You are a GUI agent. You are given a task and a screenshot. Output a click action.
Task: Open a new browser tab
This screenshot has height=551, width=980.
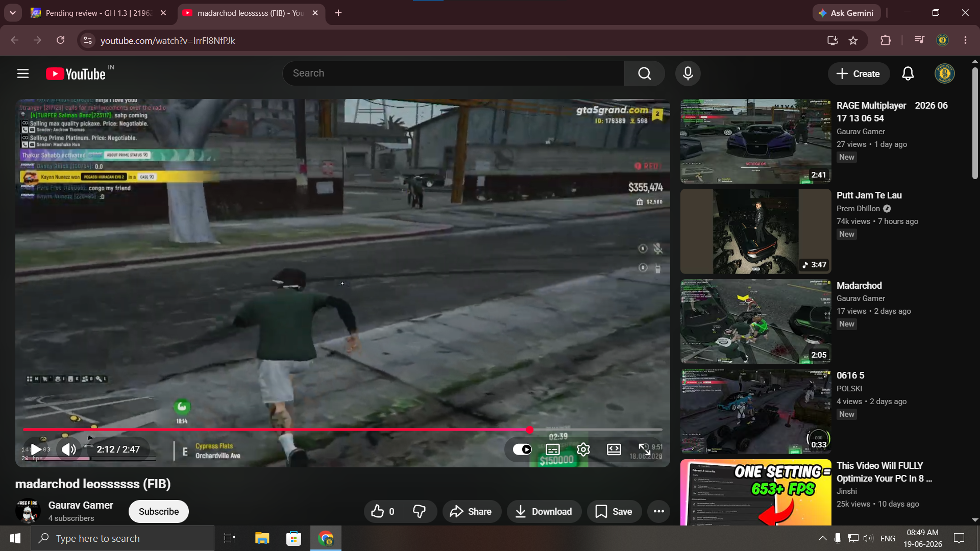(x=338, y=13)
